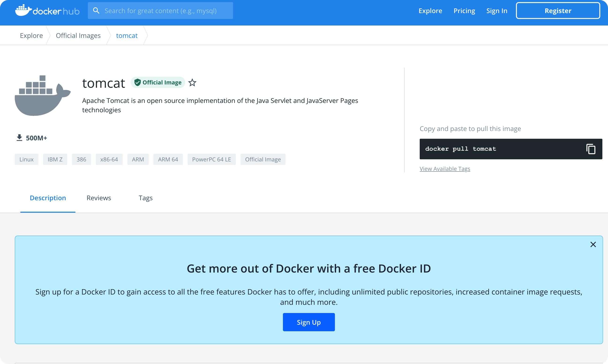Open View Available Tags link

(445, 168)
